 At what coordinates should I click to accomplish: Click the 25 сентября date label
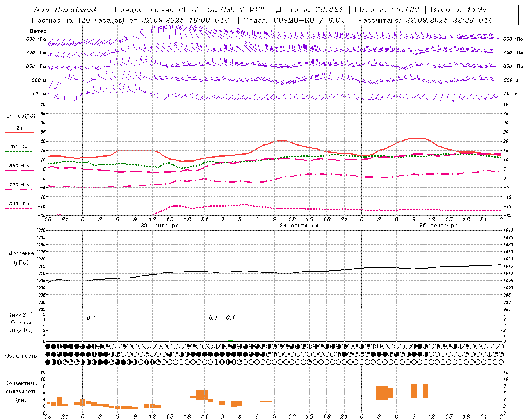pos(438,226)
